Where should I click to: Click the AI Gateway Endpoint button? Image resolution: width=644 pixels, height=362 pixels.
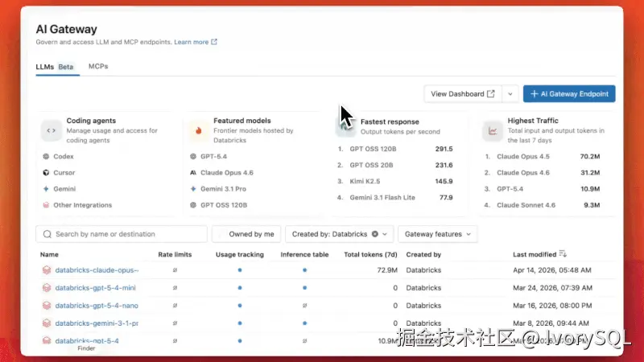coord(569,94)
